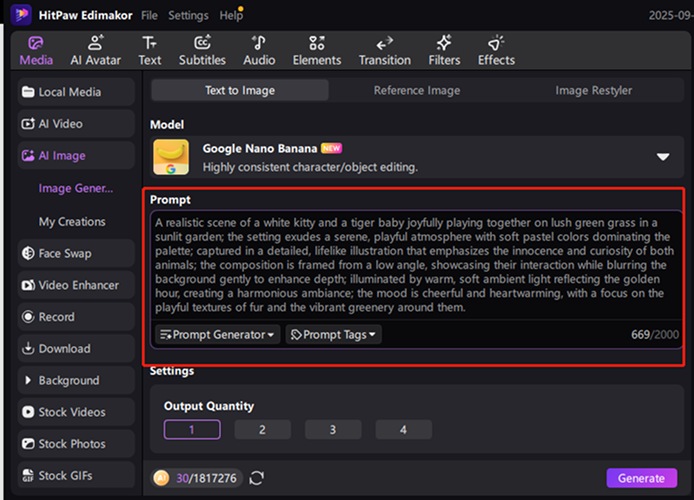Expand the model selection dropdown arrow

click(663, 157)
